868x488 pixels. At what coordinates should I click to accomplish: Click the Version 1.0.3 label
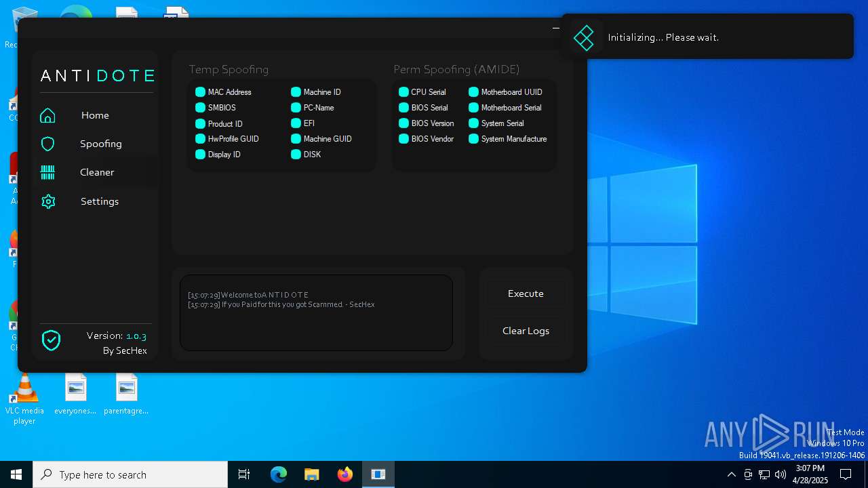click(x=117, y=335)
